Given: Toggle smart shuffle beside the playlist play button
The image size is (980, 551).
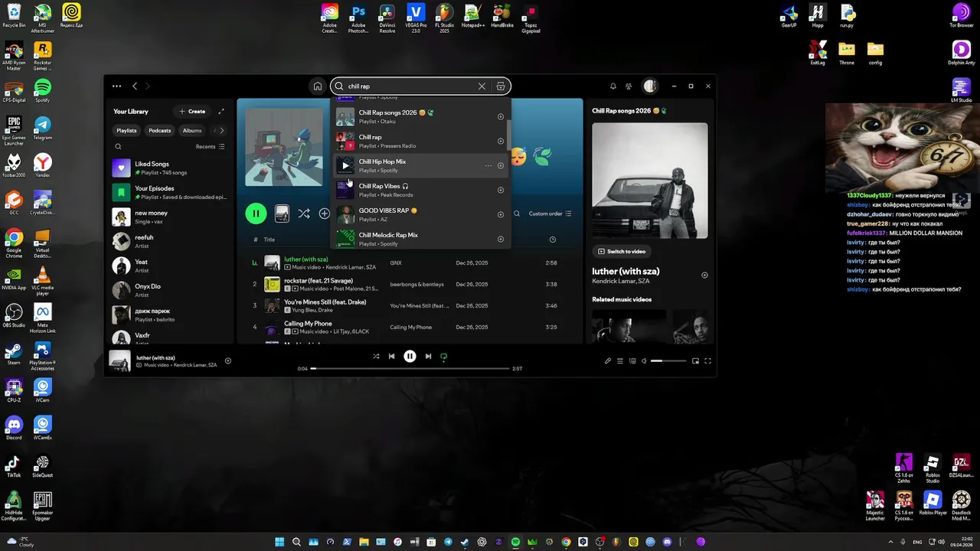Looking at the screenshot, I should point(304,214).
